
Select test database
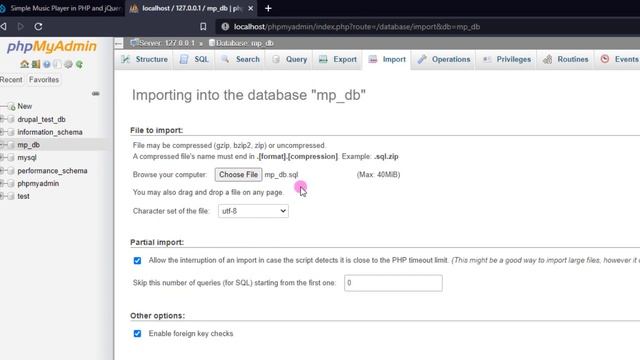(x=23, y=196)
